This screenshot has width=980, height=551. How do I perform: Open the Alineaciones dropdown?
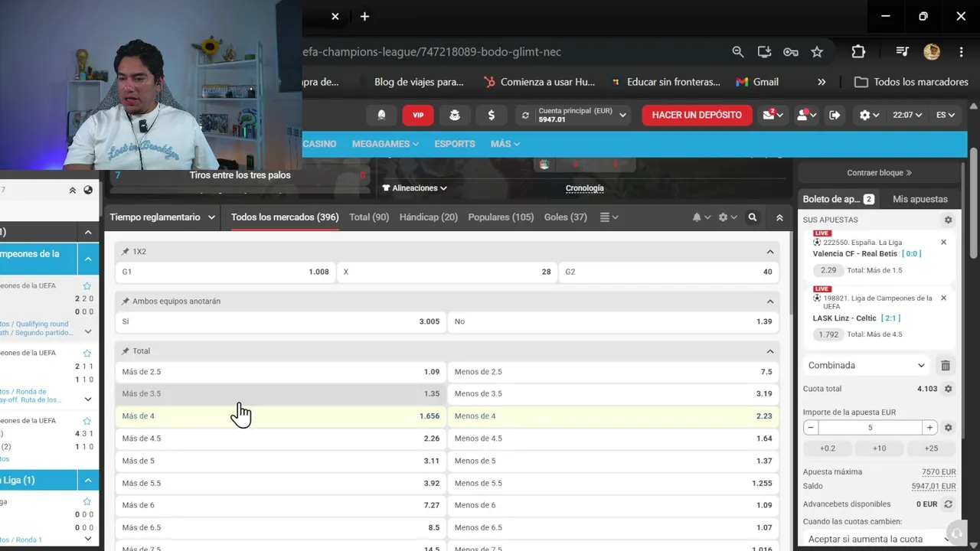(x=414, y=188)
